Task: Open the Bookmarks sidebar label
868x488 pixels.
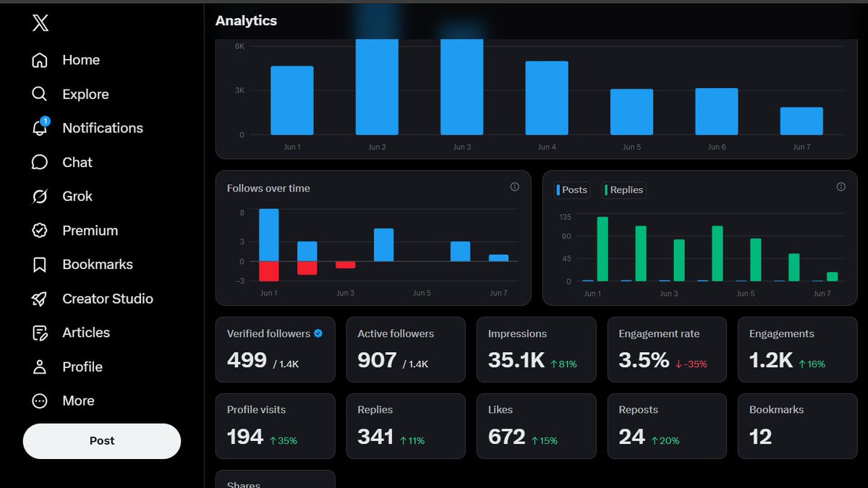Action: tap(98, 265)
